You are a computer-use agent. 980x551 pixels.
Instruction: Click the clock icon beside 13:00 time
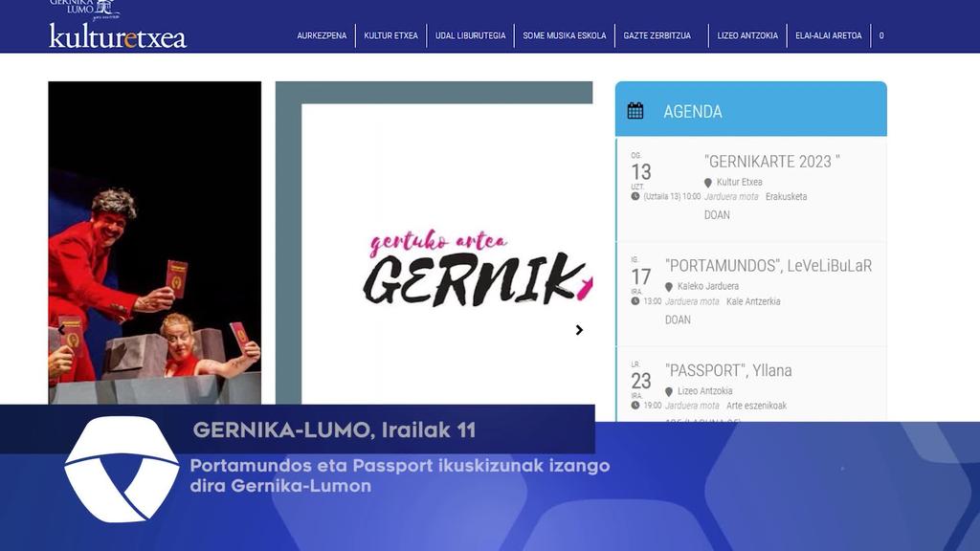pyautogui.click(x=635, y=301)
